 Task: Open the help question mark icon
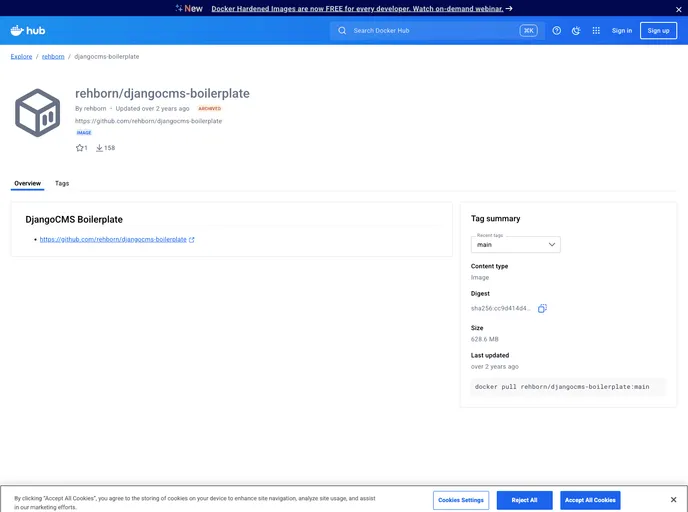pyautogui.click(x=557, y=31)
